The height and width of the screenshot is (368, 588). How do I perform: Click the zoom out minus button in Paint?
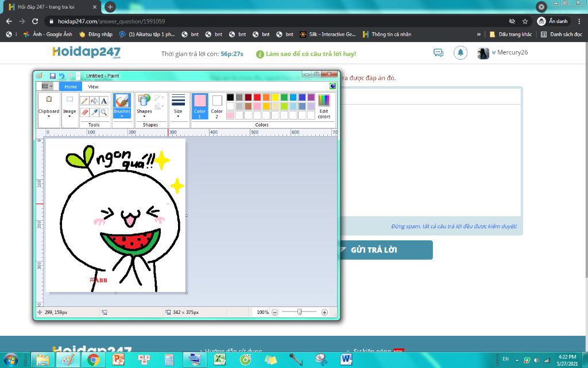(x=275, y=312)
